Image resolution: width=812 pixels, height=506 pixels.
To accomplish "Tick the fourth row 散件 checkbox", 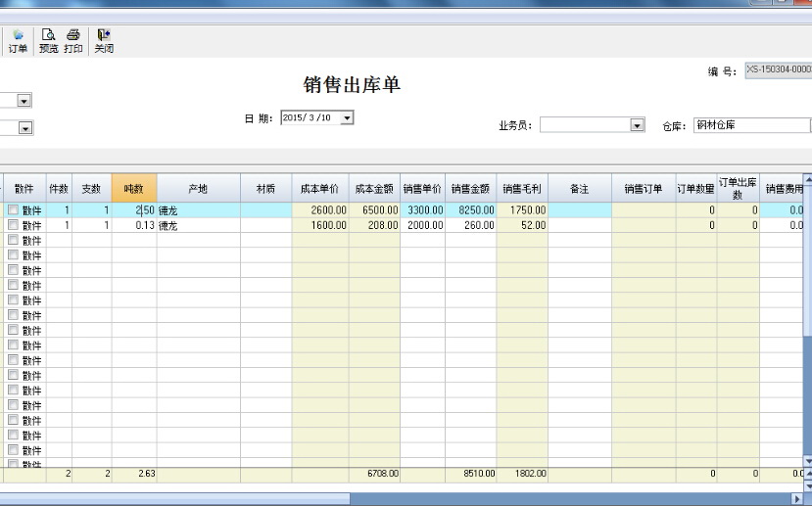I will click(13, 255).
